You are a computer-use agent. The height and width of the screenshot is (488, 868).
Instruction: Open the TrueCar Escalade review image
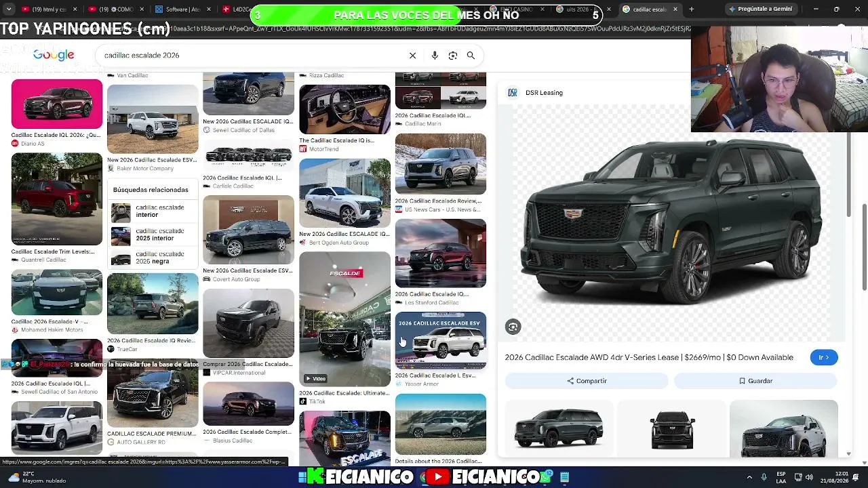[153, 304]
